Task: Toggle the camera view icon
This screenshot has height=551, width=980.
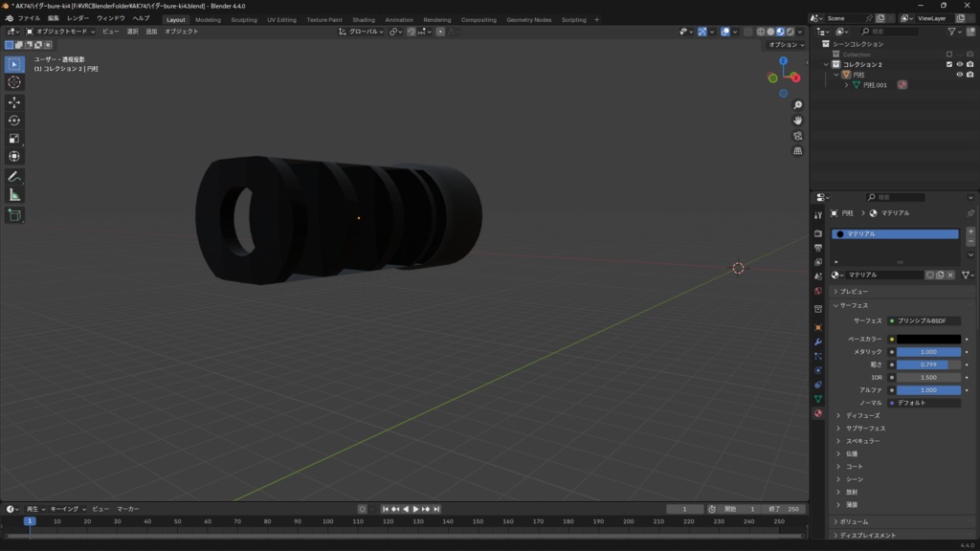Action: tap(797, 136)
